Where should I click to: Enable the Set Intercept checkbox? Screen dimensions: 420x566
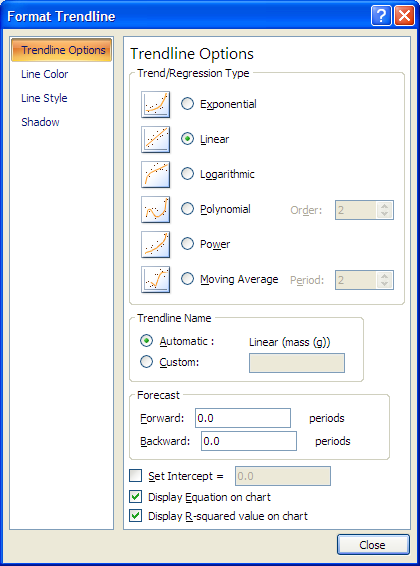click(136, 476)
